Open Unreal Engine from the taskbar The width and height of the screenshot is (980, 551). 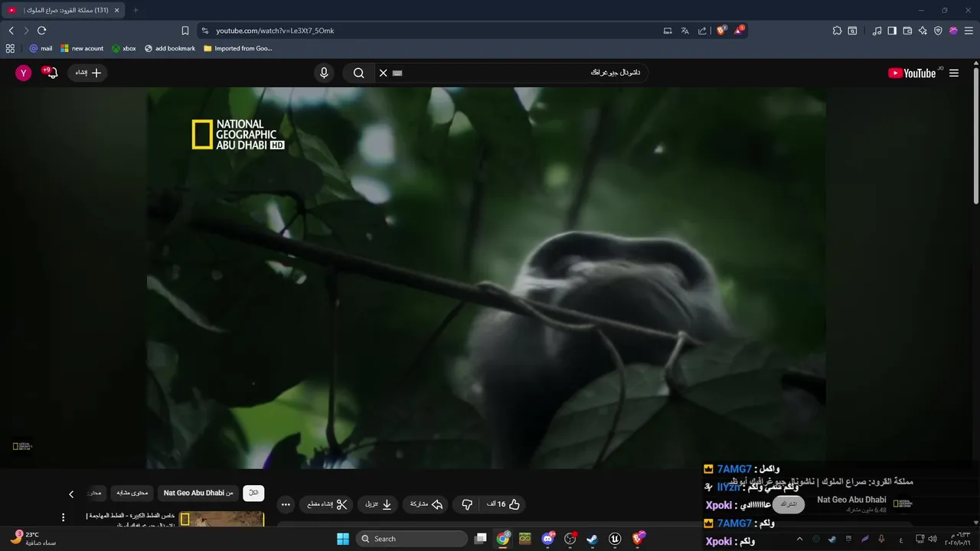(x=615, y=539)
